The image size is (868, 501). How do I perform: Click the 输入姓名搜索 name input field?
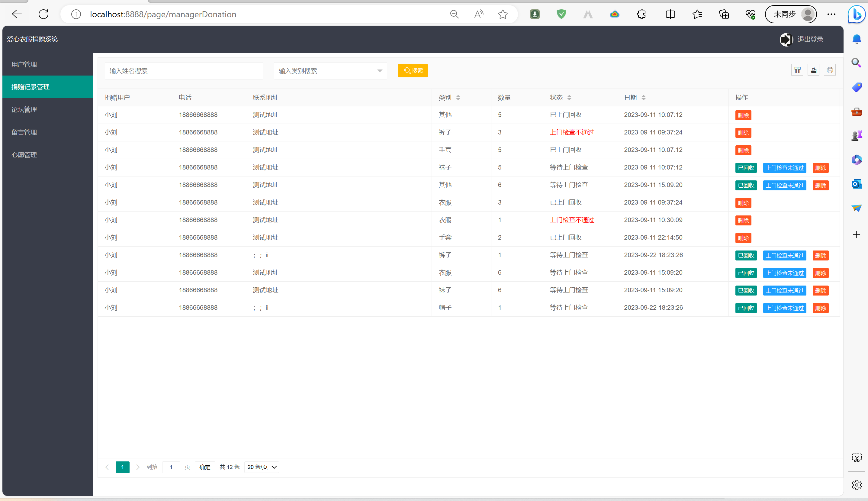(x=184, y=71)
